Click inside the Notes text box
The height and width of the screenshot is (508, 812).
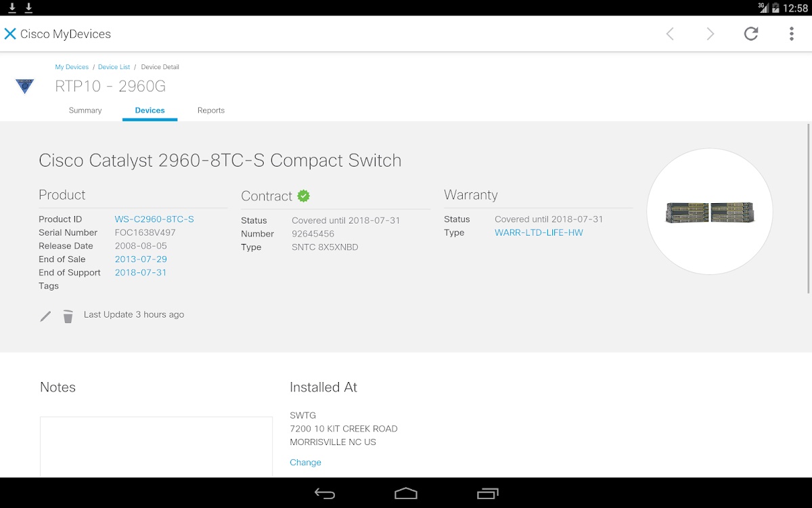click(x=156, y=447)
